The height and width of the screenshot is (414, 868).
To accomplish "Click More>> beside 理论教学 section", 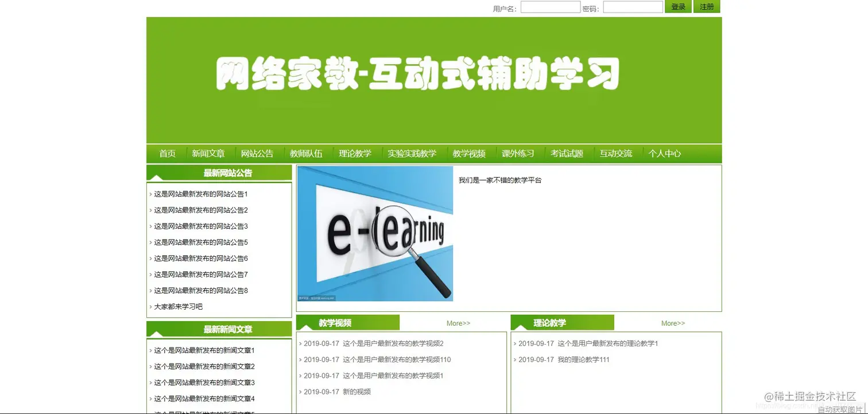I will click(x=672, y=323).
